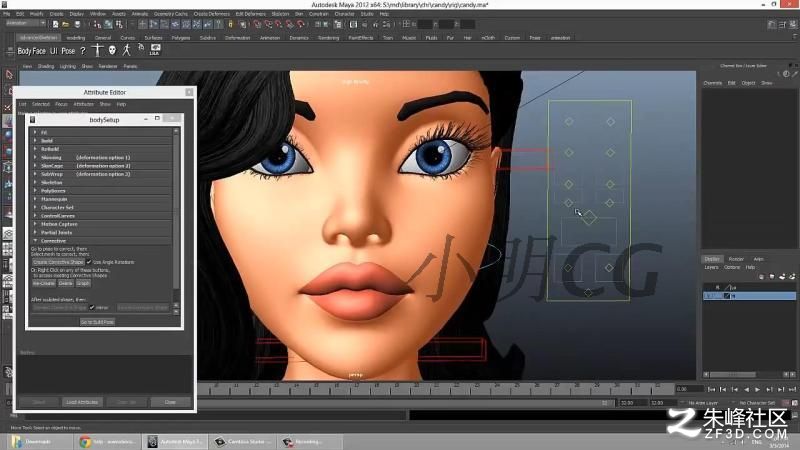
Task: Click the auto keyframe toggle icon
Action: tap(787, 403)
